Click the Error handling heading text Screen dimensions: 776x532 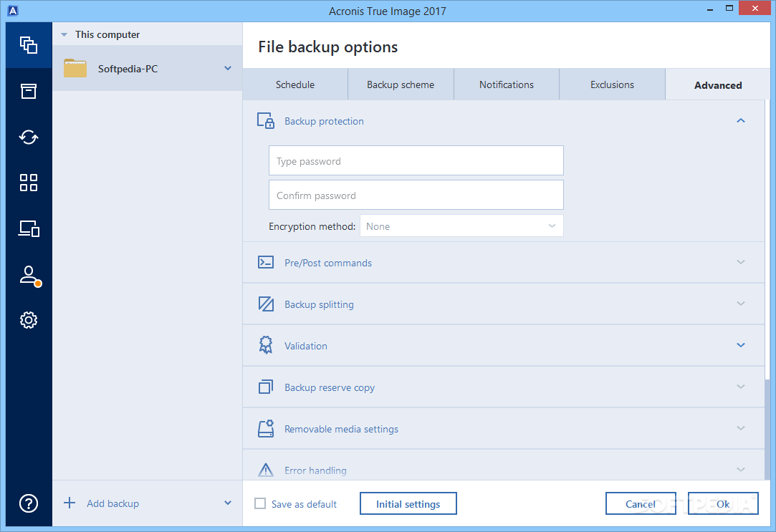coord(315,470)
